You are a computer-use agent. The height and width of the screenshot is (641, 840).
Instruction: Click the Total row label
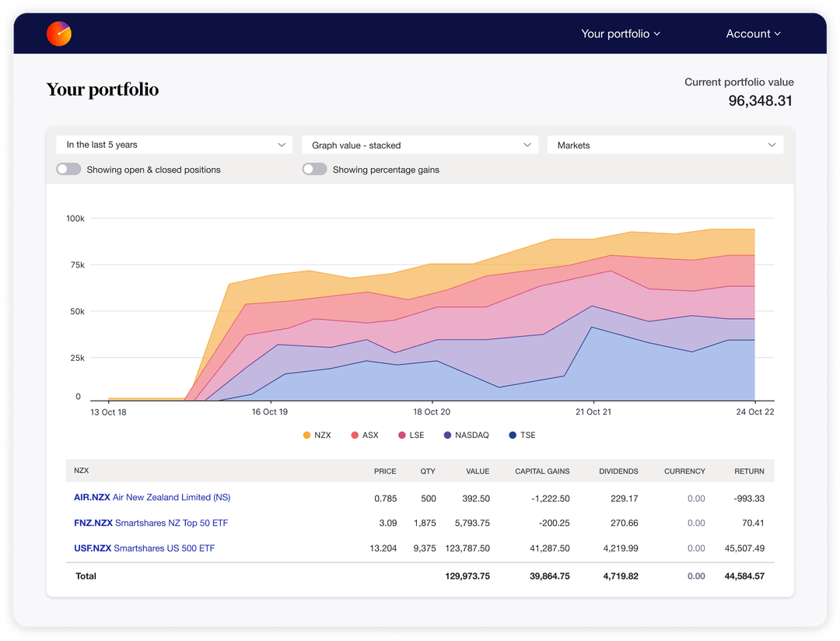86,576
